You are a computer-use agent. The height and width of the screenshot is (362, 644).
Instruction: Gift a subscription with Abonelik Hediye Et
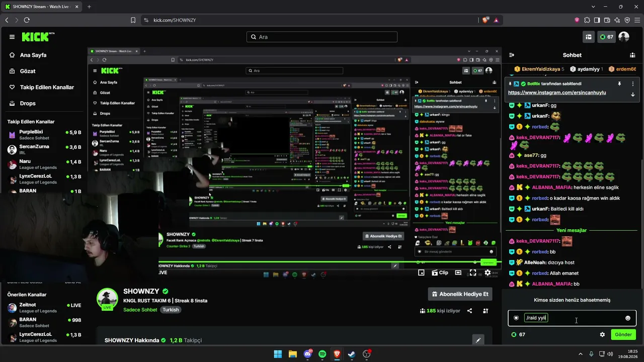[x=460, y=294]
